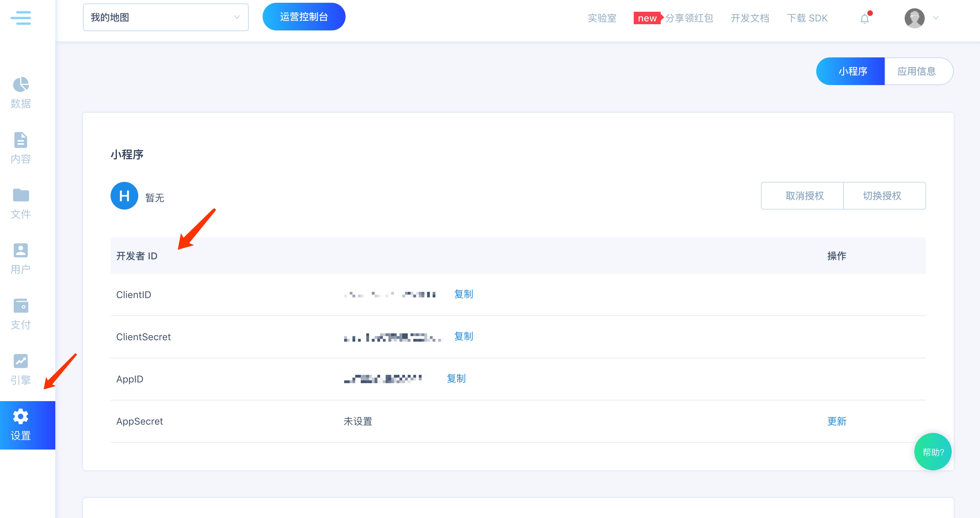Image resolution: width=980 pixels, height=518 pixels.
Task: Click the notification bell icon
Action: point(864,18)
